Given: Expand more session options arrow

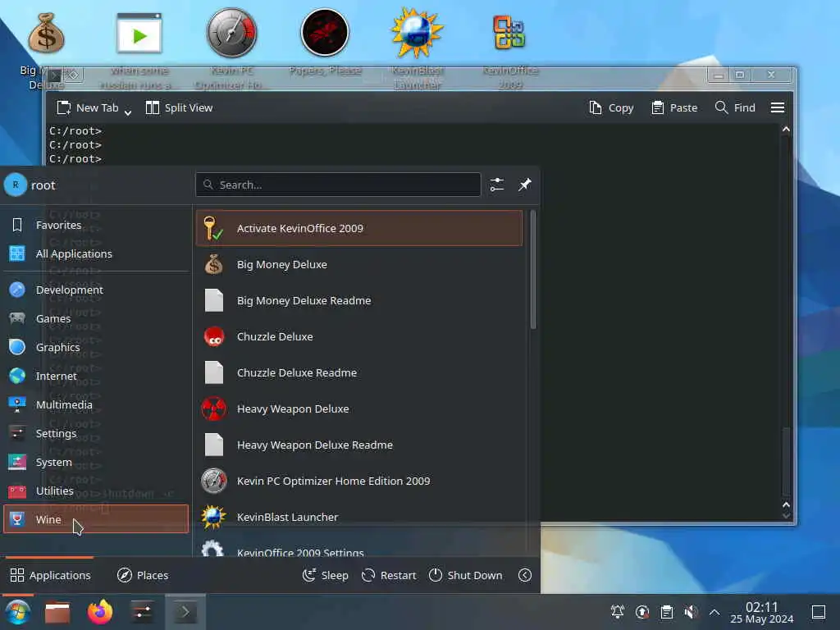Looking at the screenshot, I should tap(525, 575).
